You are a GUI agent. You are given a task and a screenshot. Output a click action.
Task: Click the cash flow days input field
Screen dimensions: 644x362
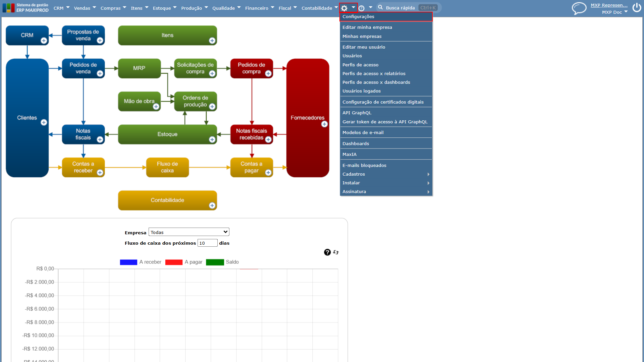(x=207, y=243)
